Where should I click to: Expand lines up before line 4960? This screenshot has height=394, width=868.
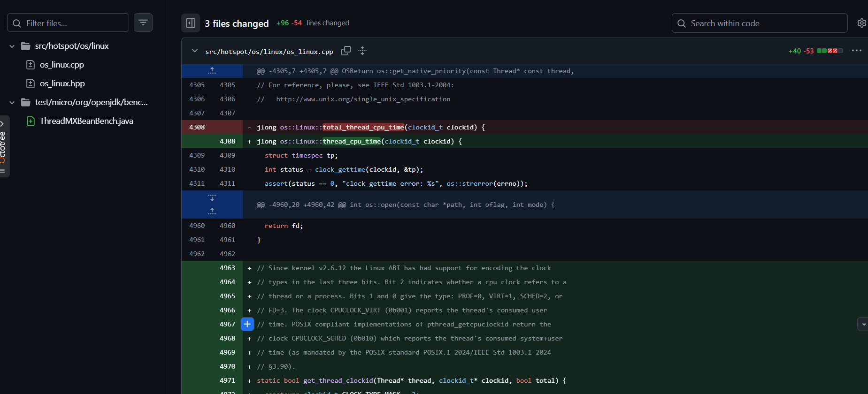(x=212, y=212)
